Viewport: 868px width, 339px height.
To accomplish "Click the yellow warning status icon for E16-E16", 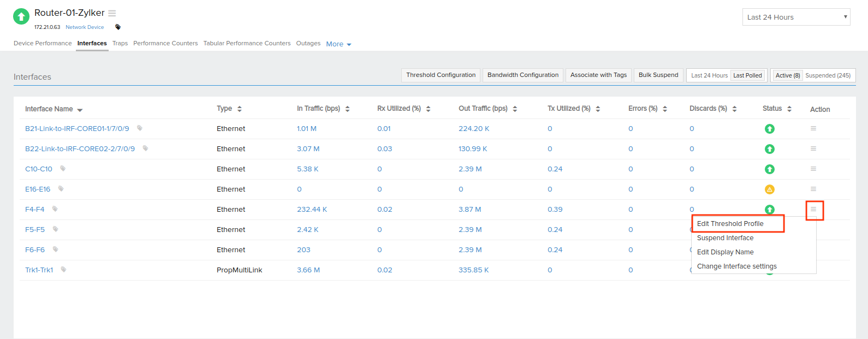I will tap(769, 189).
